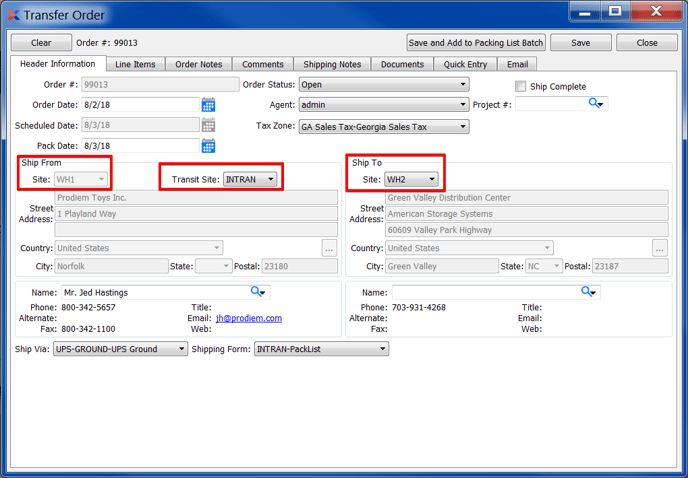688x478 pixels.
Task: Click the jh@prodiem.com email link
Action: click(x=249, y=318)
